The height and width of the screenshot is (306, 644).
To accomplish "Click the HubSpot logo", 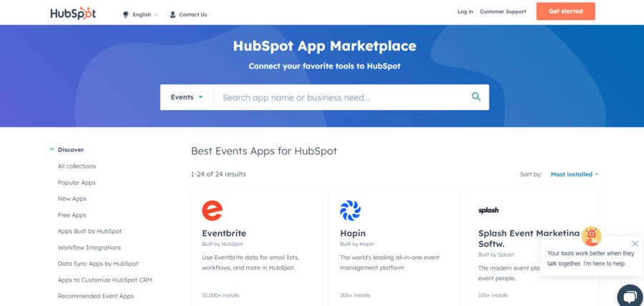I will (x=73, y=13).
